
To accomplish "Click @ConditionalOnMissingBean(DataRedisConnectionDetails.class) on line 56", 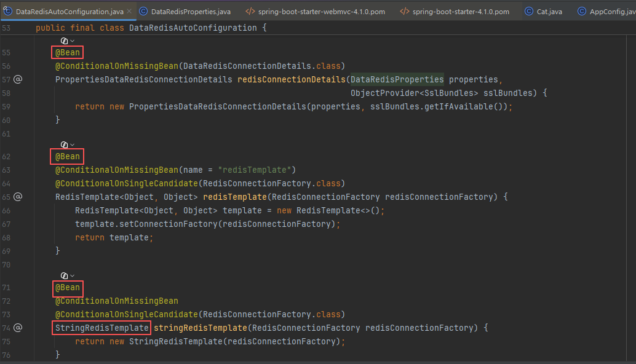I will point(200,66).
